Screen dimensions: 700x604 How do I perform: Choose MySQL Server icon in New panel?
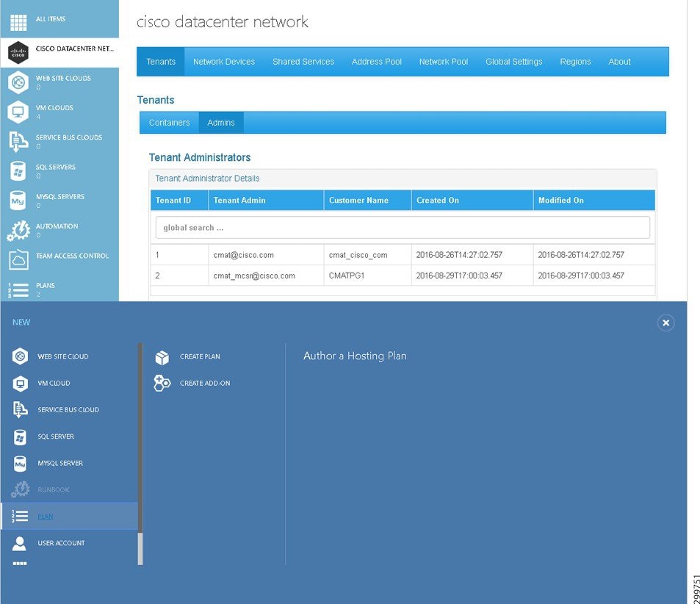pyautogui.click(x=20, y=464)
